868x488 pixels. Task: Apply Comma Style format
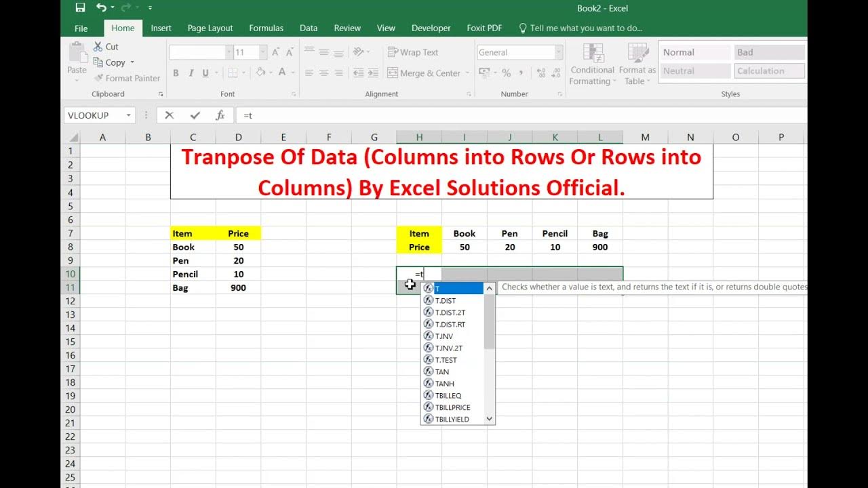point(521,73)
